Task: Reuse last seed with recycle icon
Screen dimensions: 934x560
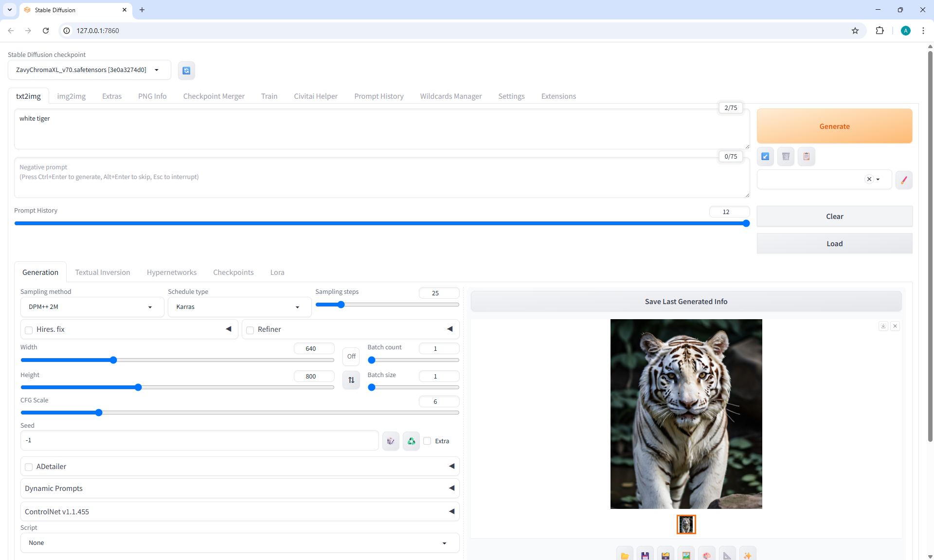Action: pos(411,441)
